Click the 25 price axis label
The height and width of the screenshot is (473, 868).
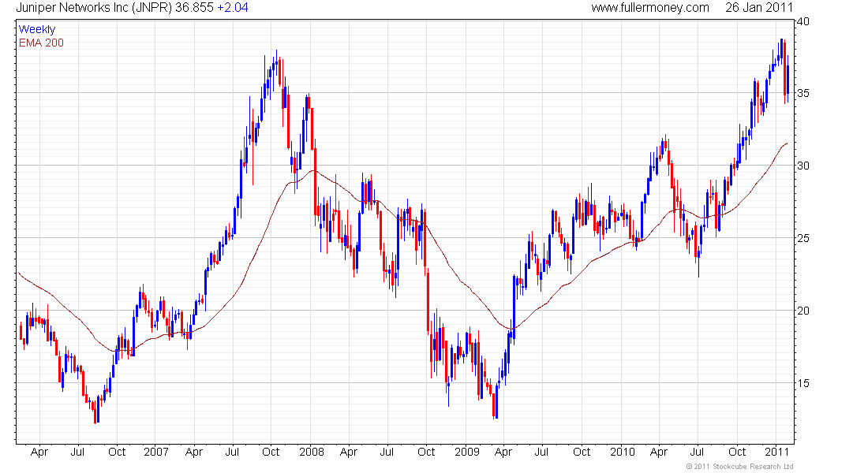[x=803, y=238]
